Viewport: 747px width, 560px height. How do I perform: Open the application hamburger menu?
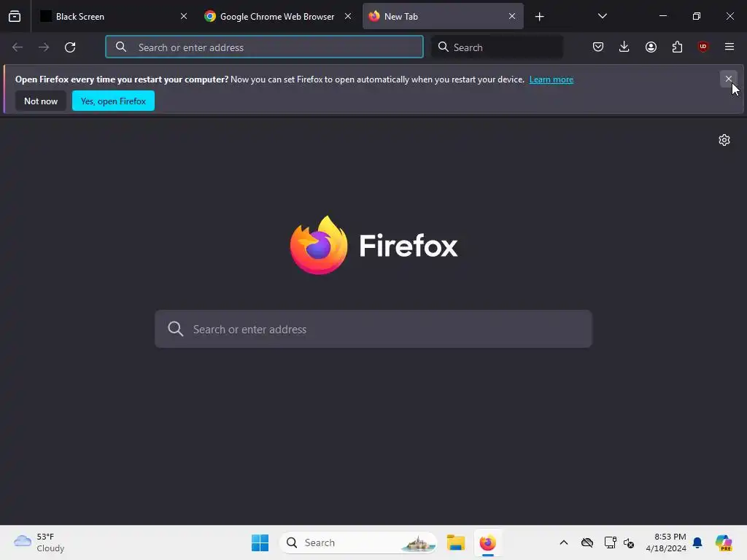(729, 47)
